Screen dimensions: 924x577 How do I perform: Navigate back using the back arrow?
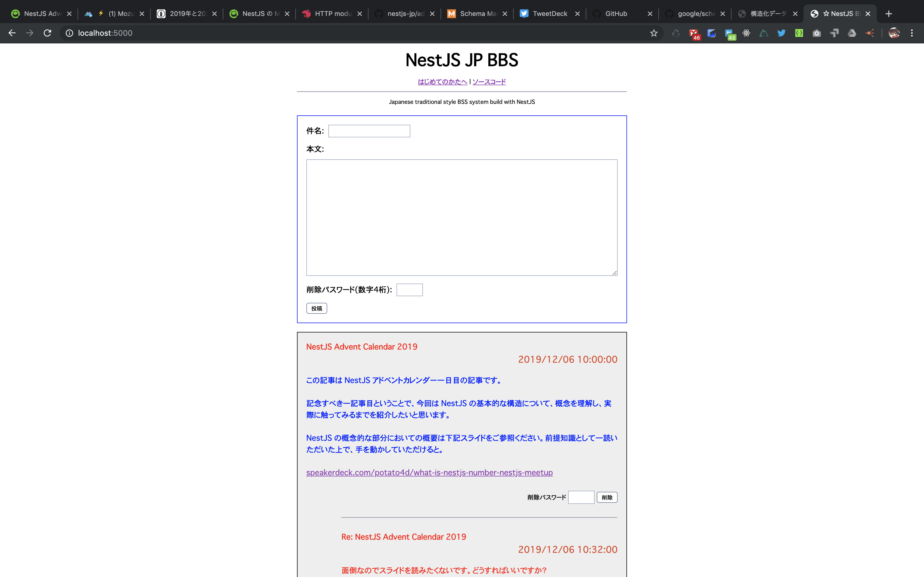point(12,33)
